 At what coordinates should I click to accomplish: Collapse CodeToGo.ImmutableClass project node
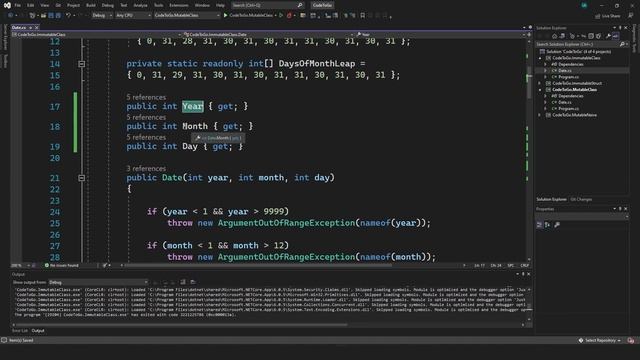click(540, 58)
